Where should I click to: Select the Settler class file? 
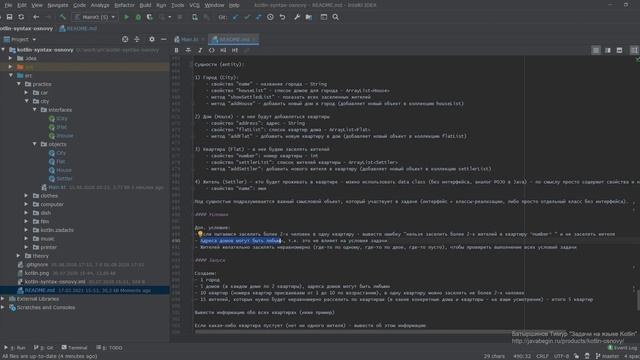(x=60, y=178)
